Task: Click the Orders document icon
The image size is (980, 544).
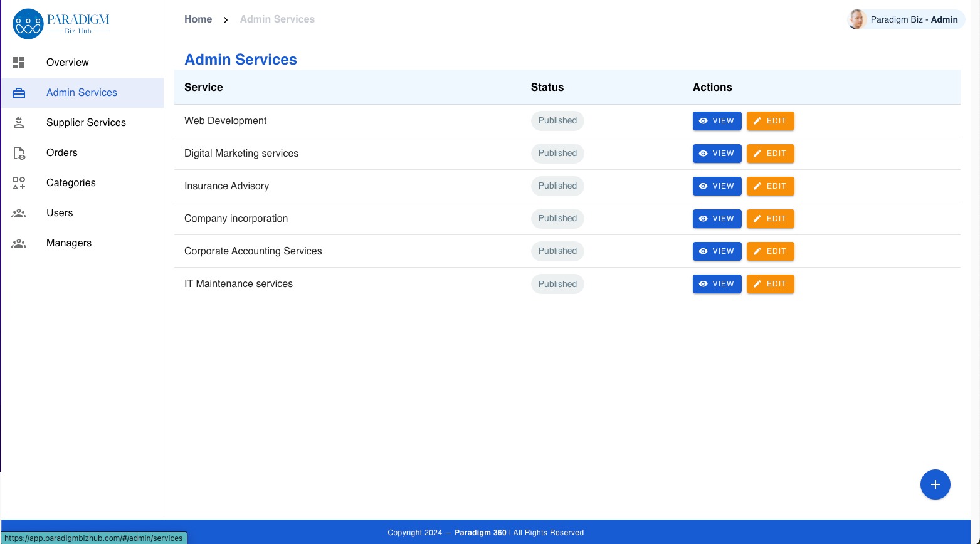Action: coord(19,153)
